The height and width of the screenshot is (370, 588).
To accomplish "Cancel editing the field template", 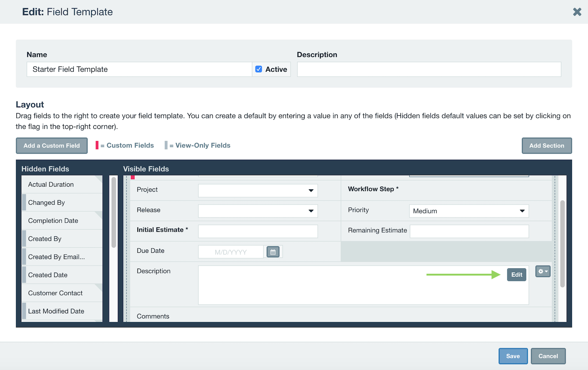I will click(548, 356).
